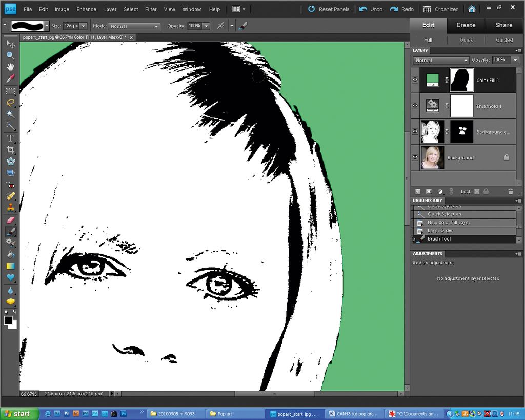Hide the Threshold 1 layer
The image size is (525, 420).
415,106
